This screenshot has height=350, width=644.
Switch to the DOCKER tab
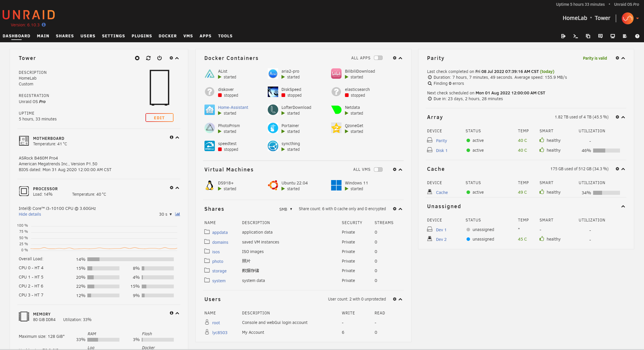pos(167,36)
